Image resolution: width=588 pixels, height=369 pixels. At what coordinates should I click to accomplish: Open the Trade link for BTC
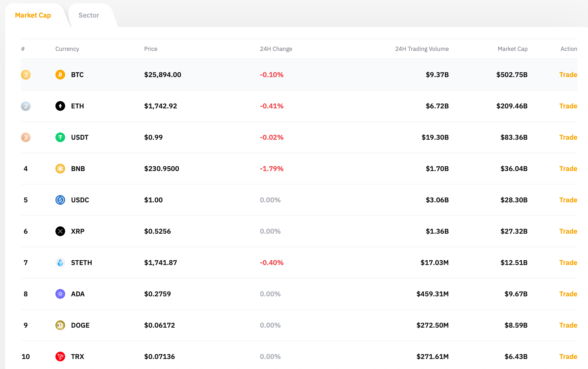click(568, 75)
